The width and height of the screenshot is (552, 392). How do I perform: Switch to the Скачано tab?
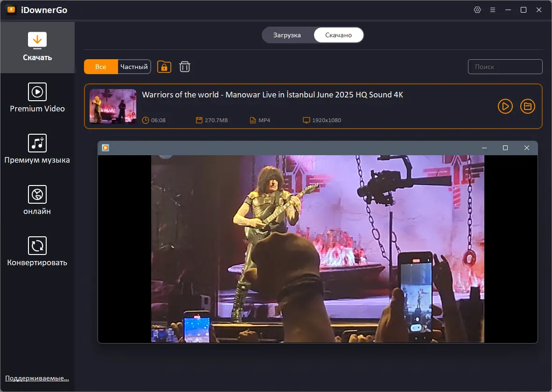point(338,35)
